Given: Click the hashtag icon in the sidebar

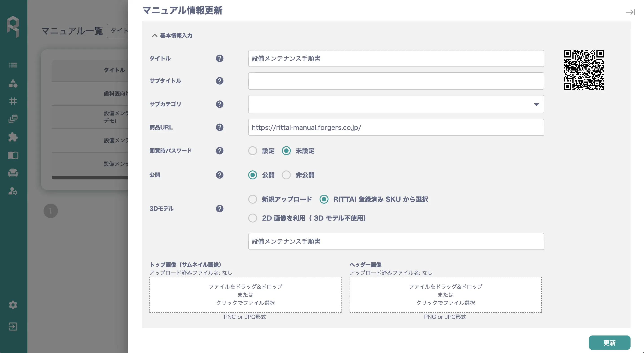Looking at the screenshot, I should point(13,101).
